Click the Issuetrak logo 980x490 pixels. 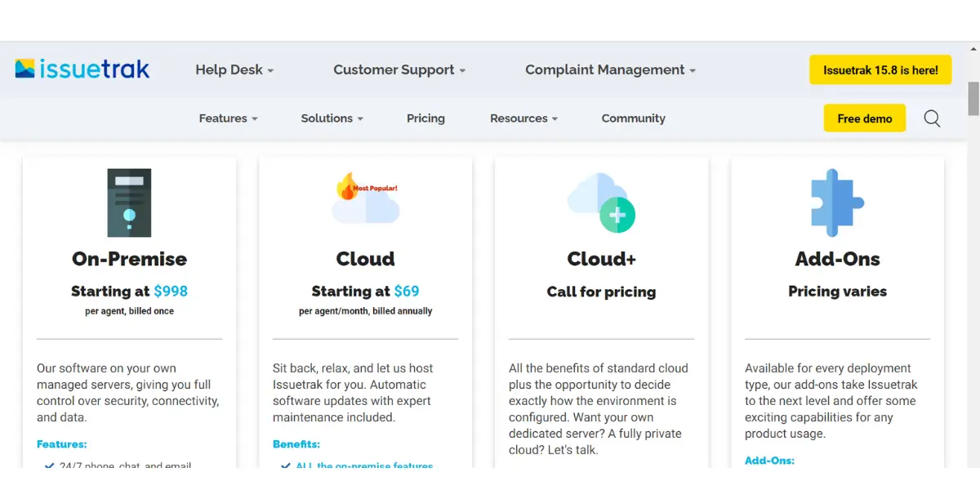pos(82,69)
